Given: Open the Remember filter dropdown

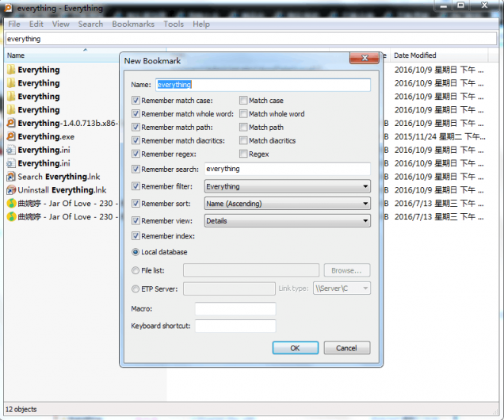Looking at the screenshot, I should (288, 186).
